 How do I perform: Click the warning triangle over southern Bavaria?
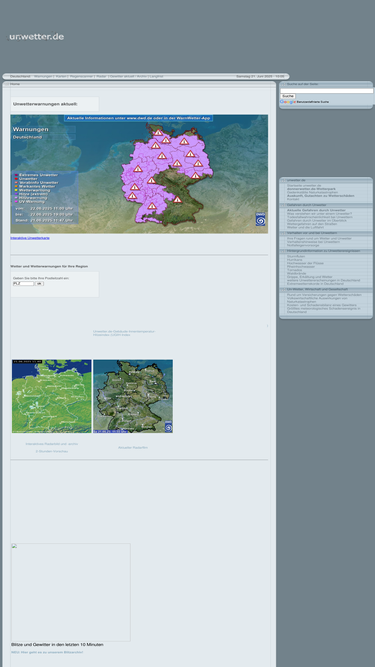click(x=177, y=200)
